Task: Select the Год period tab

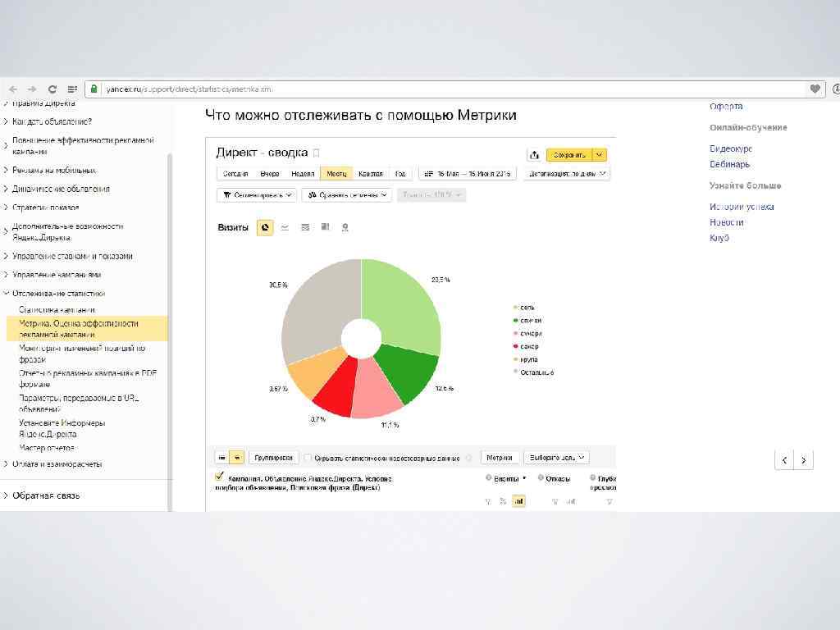Action: tap(400, 174)
